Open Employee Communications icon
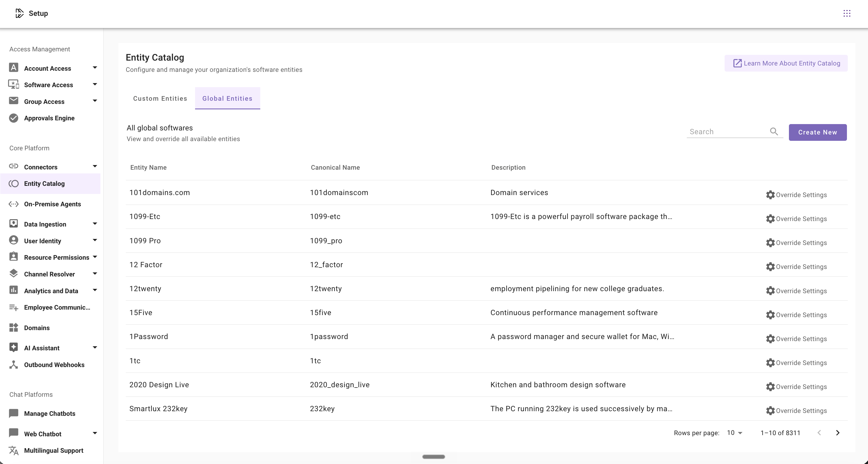The image size is (868, 464). (x=14, y=307)
